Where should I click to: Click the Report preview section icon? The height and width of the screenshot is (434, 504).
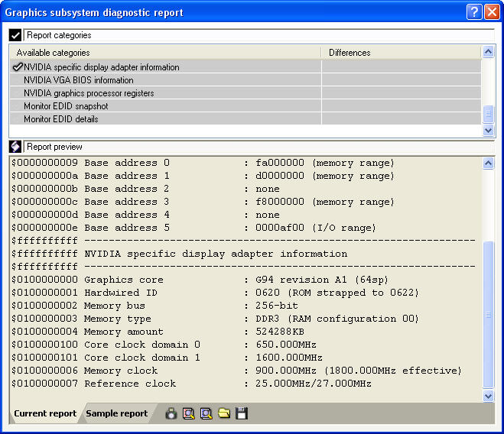[x=15, y=147]
